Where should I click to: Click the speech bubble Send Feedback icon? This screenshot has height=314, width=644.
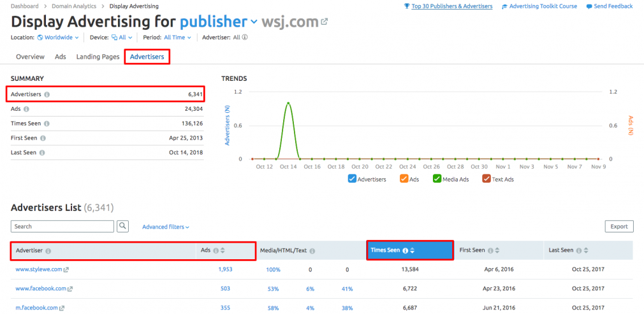click(x=589, y=6)
